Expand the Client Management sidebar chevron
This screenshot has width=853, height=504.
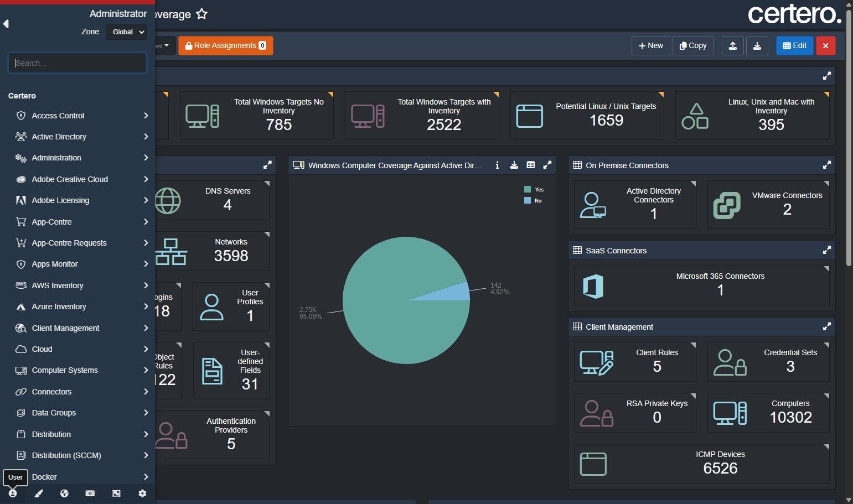[146, 328]
